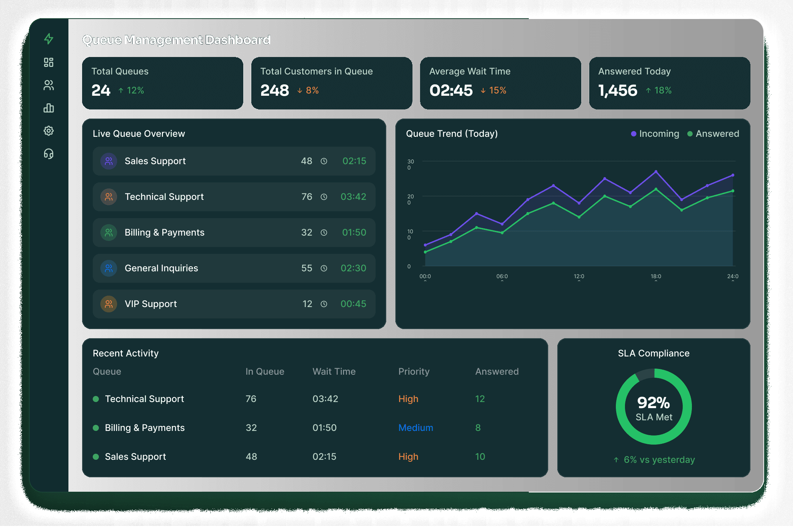Click the green status dot beside Technical Support
Viewport: 793px width, 532px height.
tap(96, 399)
